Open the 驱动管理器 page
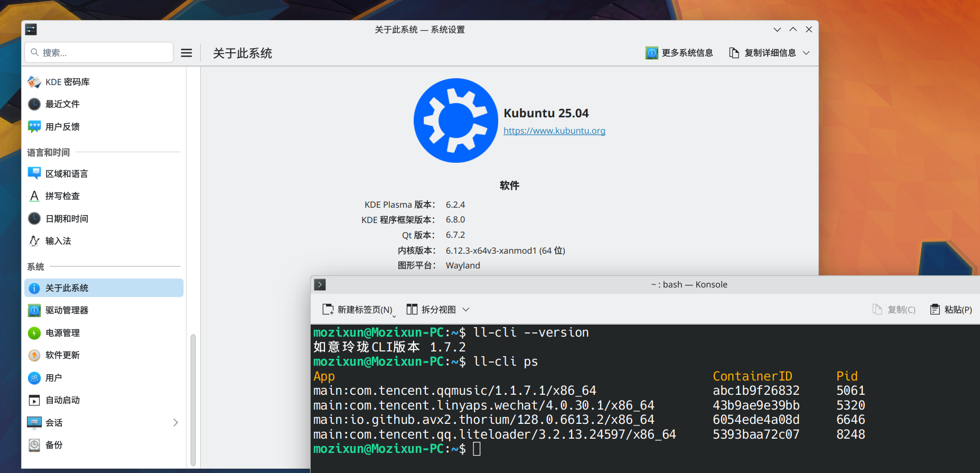The image size is (980, 473). click(x=104, y=310)
